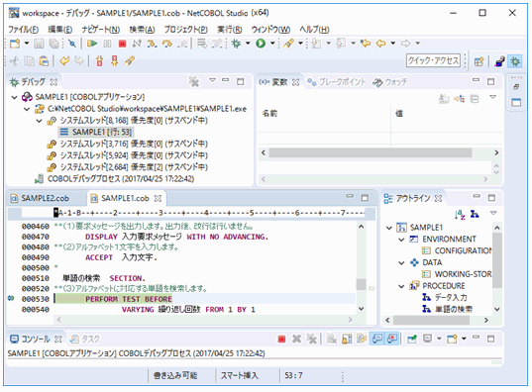Select SAMPLE1 [行: 53] stack frame
The image size is (532, 392).
pyautogui.click(x=95, y=132)
